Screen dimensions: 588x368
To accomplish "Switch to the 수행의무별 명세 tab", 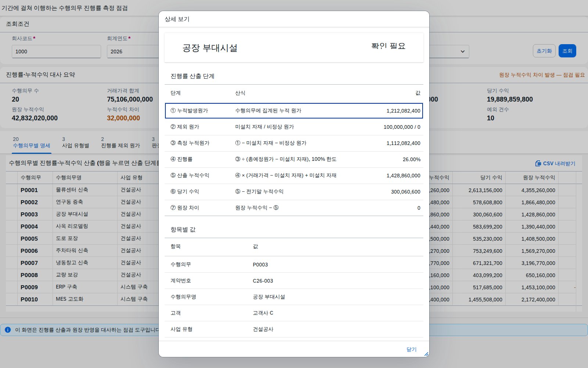I will click(x=32, y=143).
